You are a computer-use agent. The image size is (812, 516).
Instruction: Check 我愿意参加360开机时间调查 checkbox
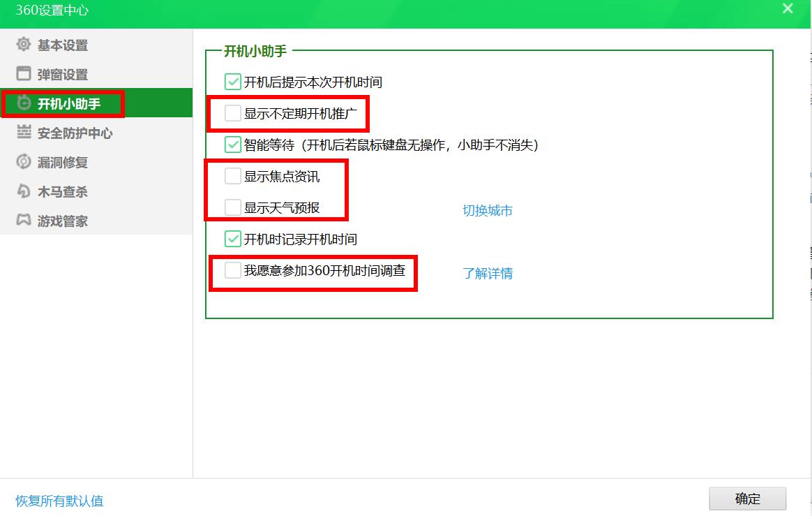pos(232,270)
